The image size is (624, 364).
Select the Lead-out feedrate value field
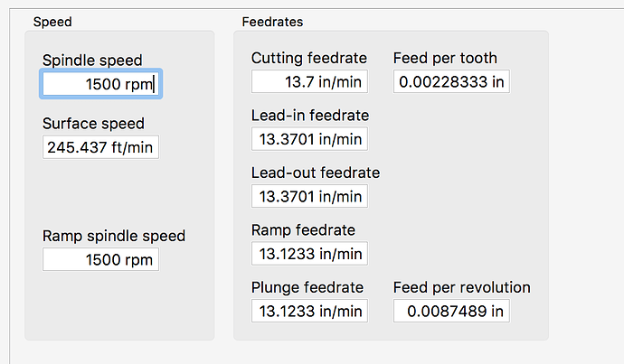point(309,196)
